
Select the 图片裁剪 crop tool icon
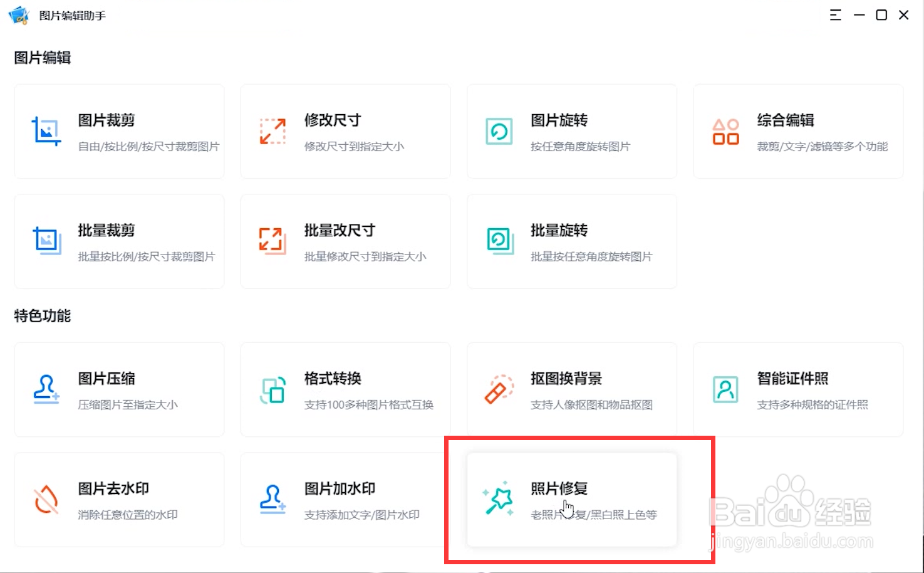point(46,131)
